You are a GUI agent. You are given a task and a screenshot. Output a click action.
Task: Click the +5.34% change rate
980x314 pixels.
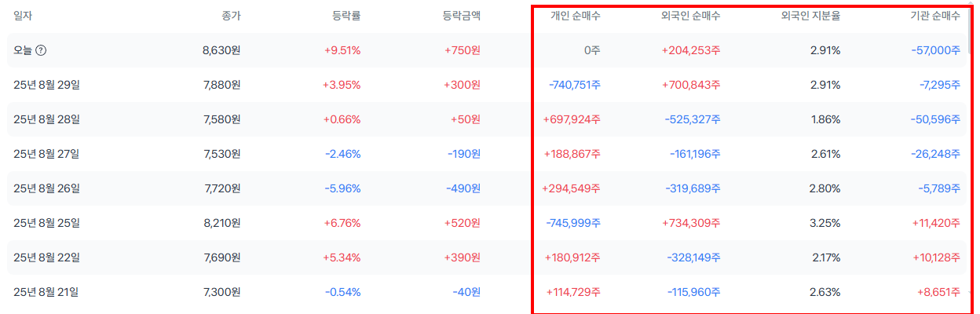(342, 257)
